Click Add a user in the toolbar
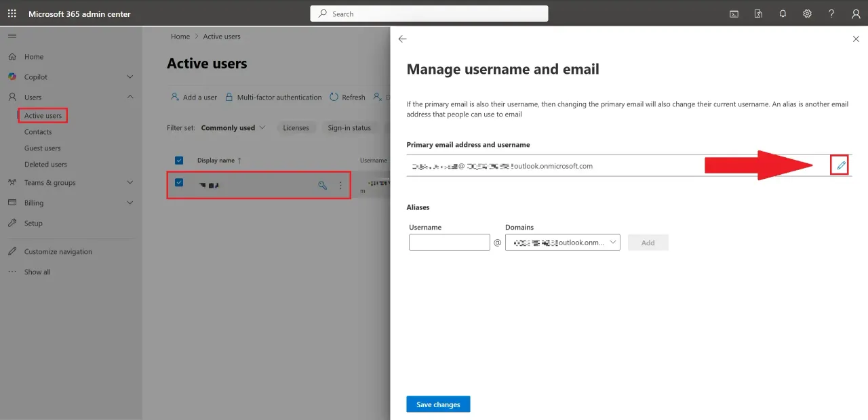This screenshot has width=868, height=420. pos(194,97)
